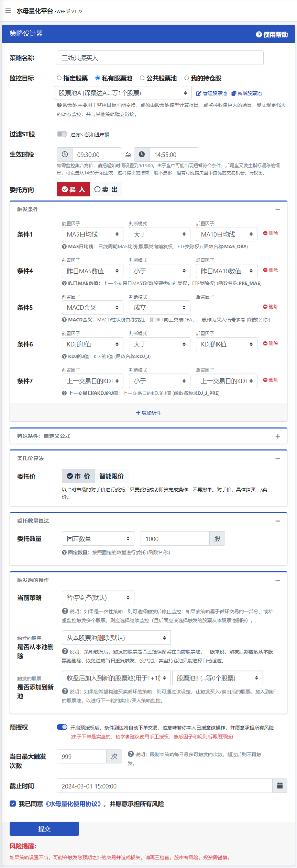Disable the 预授权 toggle switch

[62, 727]
